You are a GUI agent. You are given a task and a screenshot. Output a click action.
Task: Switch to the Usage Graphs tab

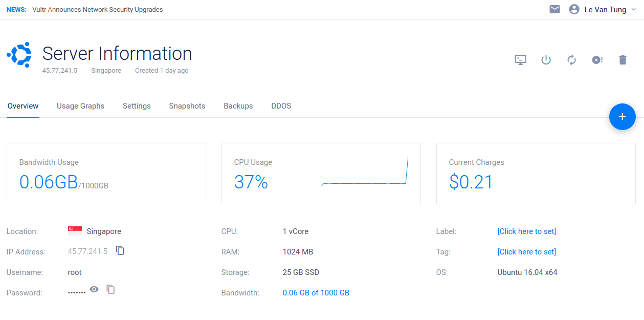pos(80,106)
